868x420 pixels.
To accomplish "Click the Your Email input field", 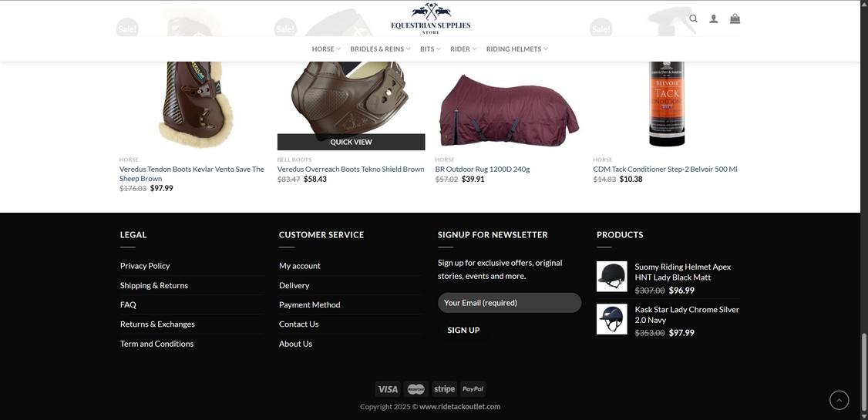I will tap(509, 303).
